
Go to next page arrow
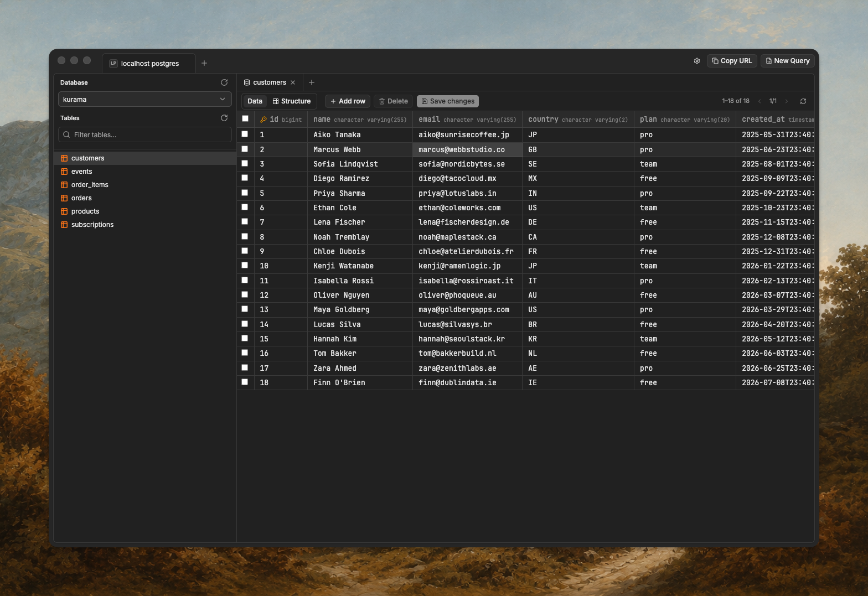click(787, 101)
